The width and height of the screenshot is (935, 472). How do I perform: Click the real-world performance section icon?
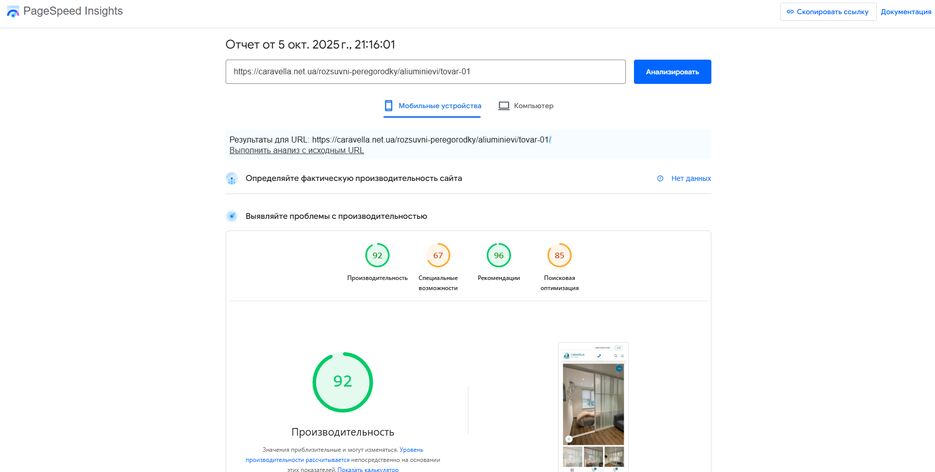point(232,178)
